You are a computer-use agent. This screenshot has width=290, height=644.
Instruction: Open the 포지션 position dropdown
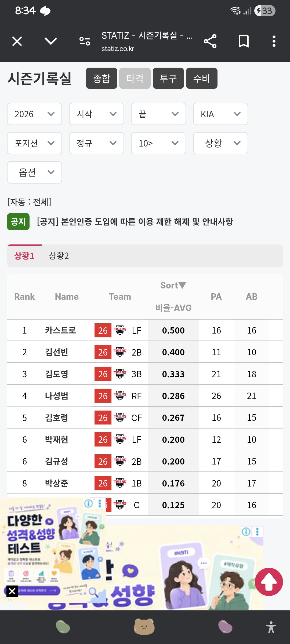(x=34, y=143)
